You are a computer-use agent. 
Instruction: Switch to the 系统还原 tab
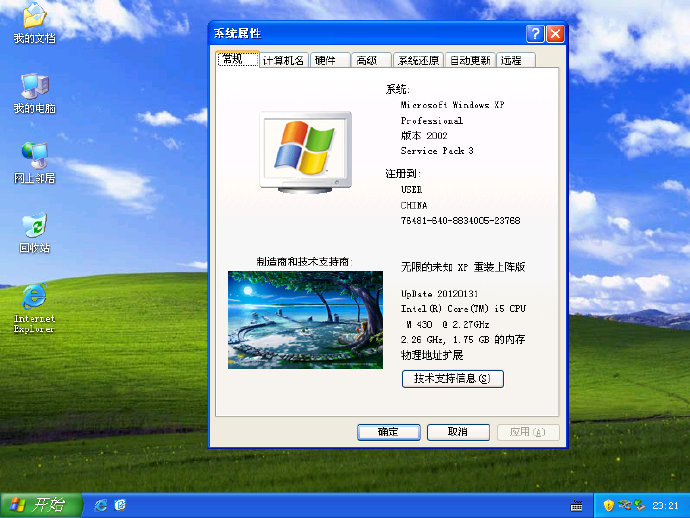click(x=418, y=60)
